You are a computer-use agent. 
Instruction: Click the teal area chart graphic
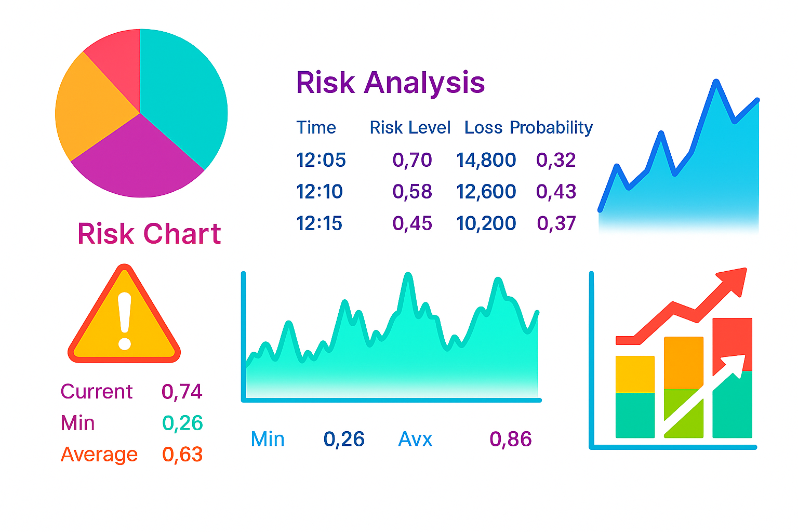point(390,353)
